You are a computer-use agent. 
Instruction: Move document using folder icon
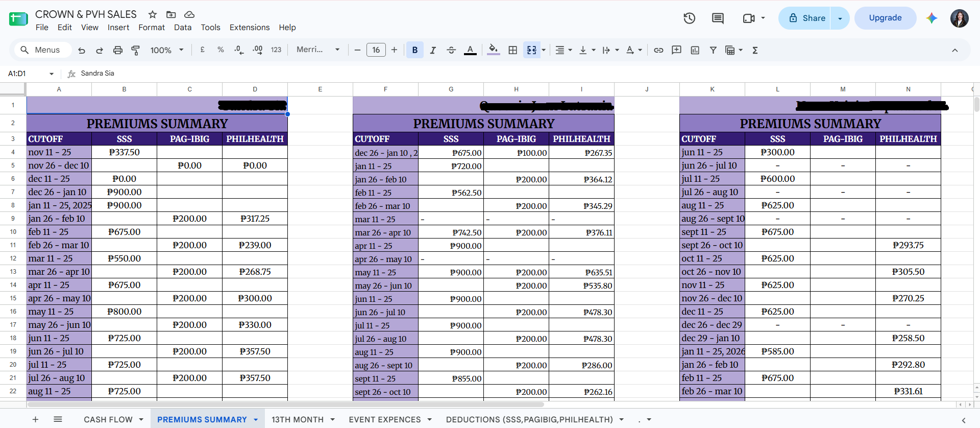click(171, 14)
